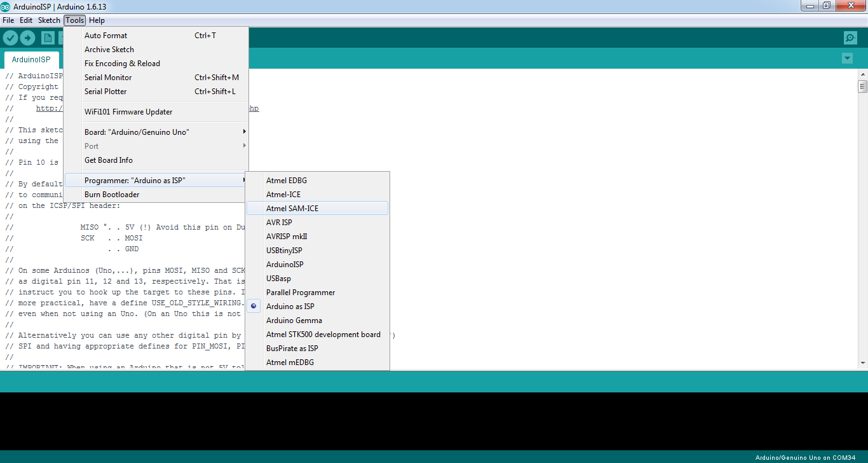Select Atmel STK500 development board

tap(317, 335)
